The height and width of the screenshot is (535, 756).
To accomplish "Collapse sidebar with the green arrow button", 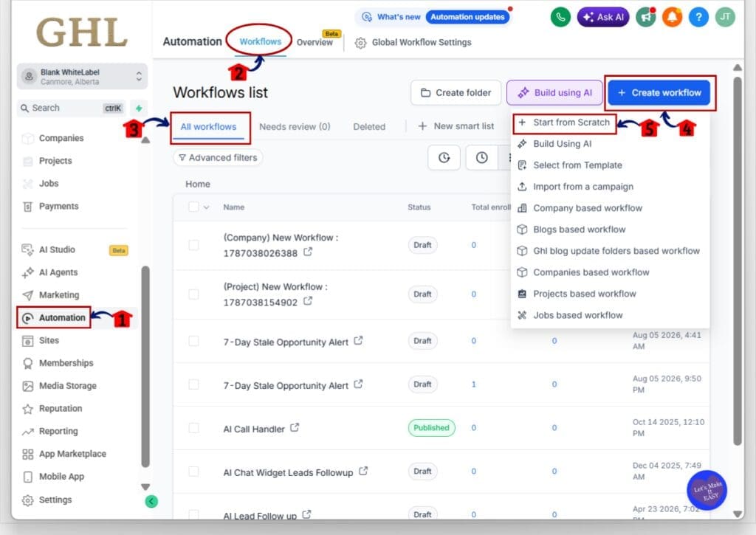I will pos(151,501).
